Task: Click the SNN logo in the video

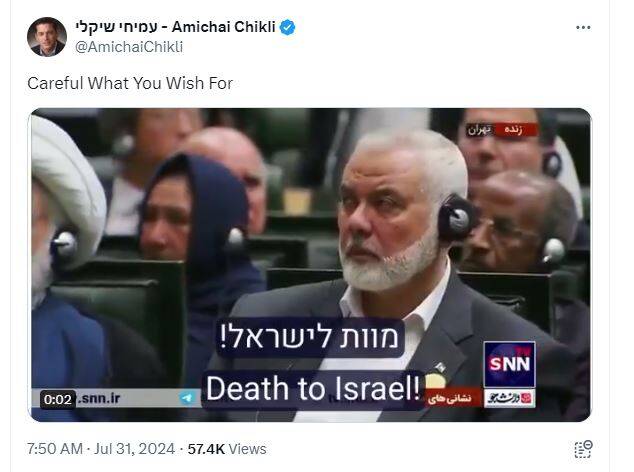Action: (x=509, y=364)
